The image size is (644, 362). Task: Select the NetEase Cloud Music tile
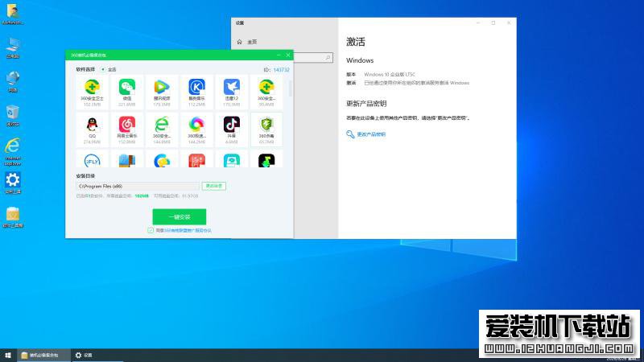point(127,130)
